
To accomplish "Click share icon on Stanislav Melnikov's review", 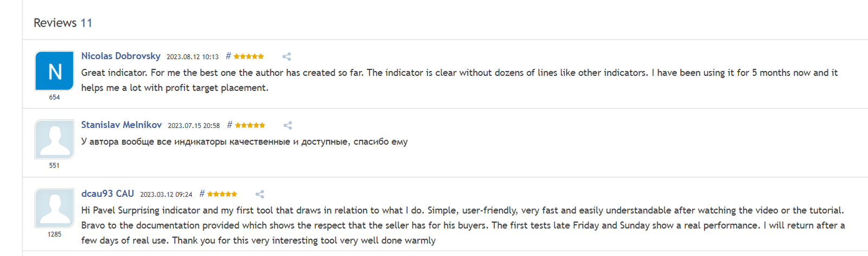I will pos(288,125).
